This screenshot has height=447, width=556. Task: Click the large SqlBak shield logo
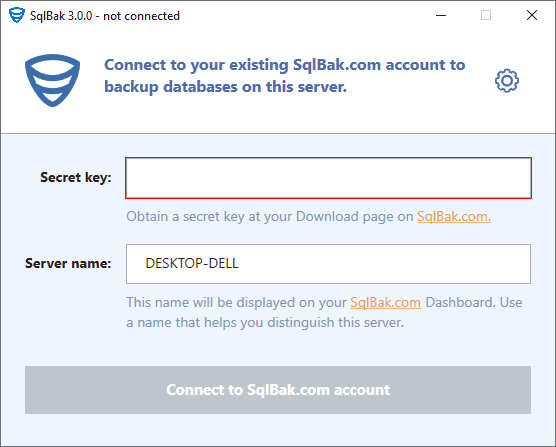52,80
